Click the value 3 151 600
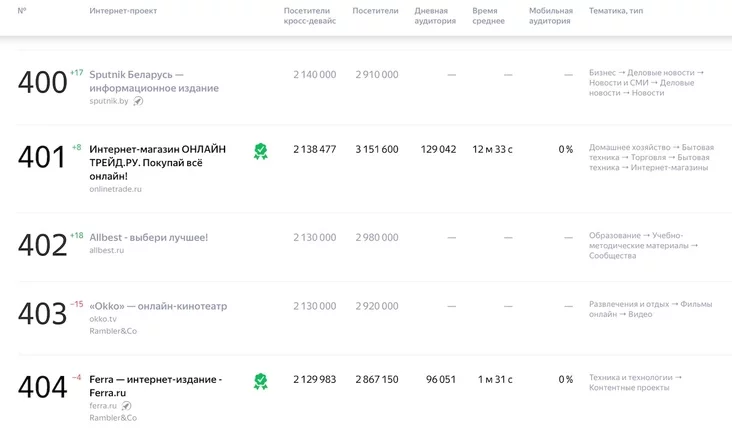 [377, 149]
